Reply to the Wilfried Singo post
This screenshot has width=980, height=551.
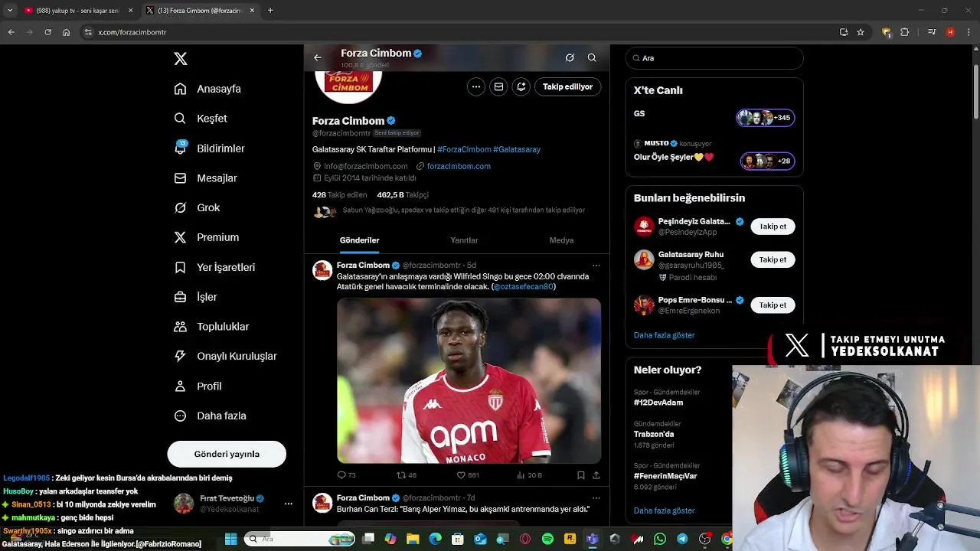tap(346, 475)
